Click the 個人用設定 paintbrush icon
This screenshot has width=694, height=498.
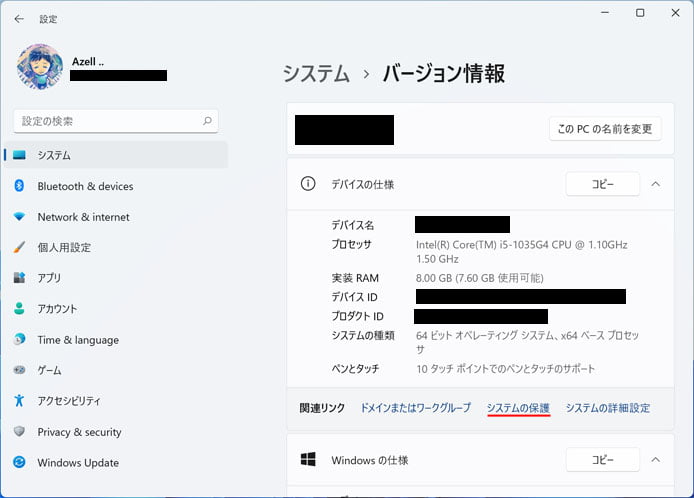click(19, 247)
